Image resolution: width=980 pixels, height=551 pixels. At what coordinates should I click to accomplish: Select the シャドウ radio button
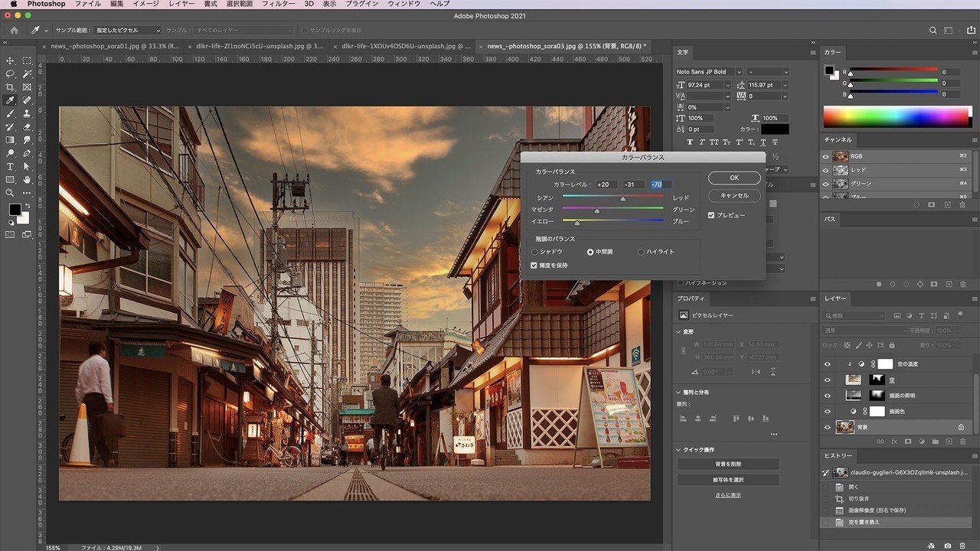[x=535, y=252]
